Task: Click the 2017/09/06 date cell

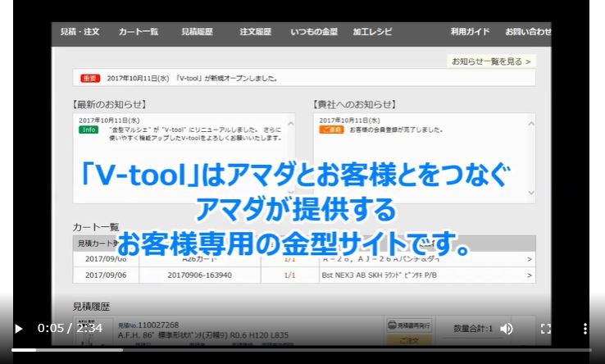Action: (x=106, y=275)
